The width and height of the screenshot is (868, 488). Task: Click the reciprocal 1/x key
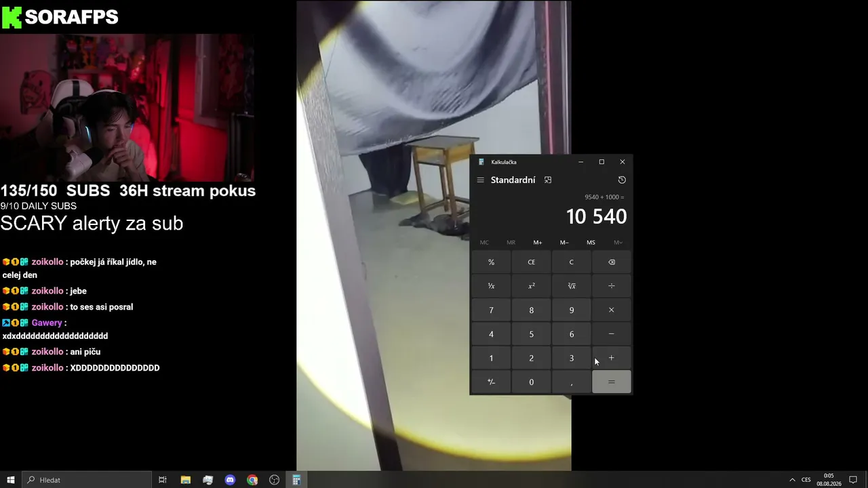(x=491, y=286)
